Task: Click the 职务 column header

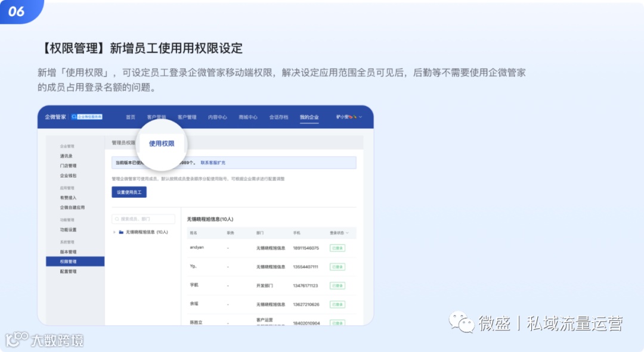Action: [x=230, y=233]
